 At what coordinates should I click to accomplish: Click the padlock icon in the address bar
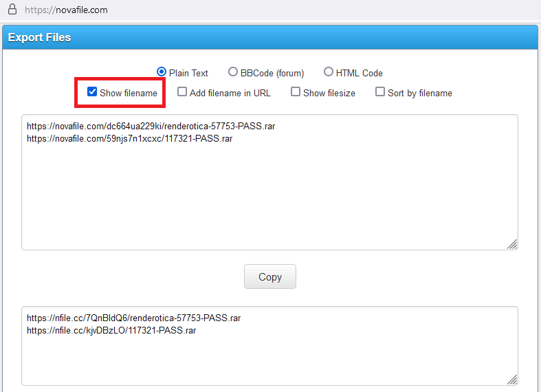point(12,10)
